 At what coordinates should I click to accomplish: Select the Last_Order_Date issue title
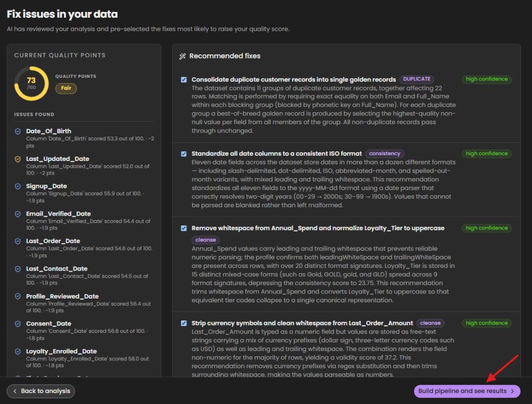pyautogui.click(x=53, y=241)
